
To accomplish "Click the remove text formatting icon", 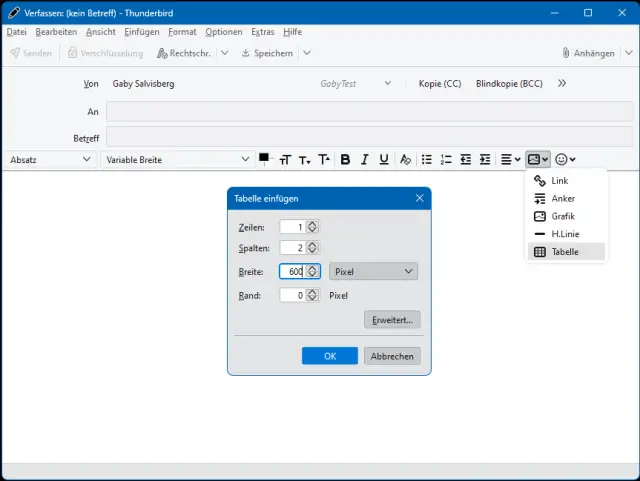I will click(405, 159).
